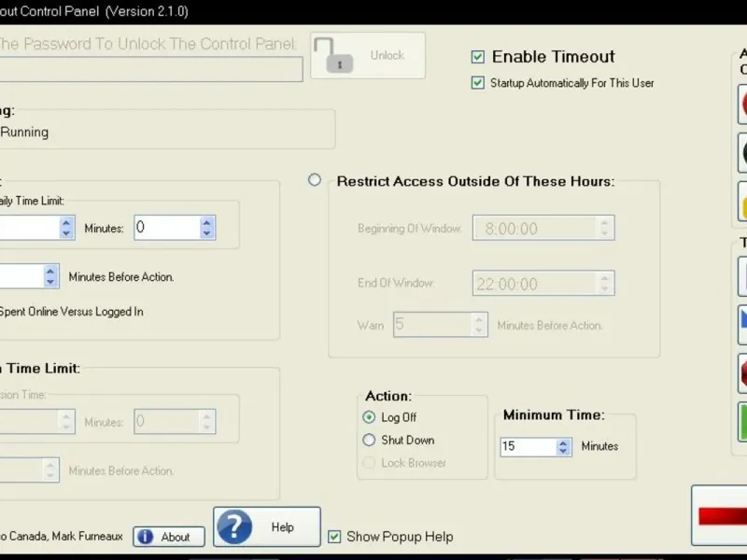Image resolution: width=747 pixels, height=560 pixels.
Task: Click the 'Version 2.1.0' title text
Action: coord(147,11)
